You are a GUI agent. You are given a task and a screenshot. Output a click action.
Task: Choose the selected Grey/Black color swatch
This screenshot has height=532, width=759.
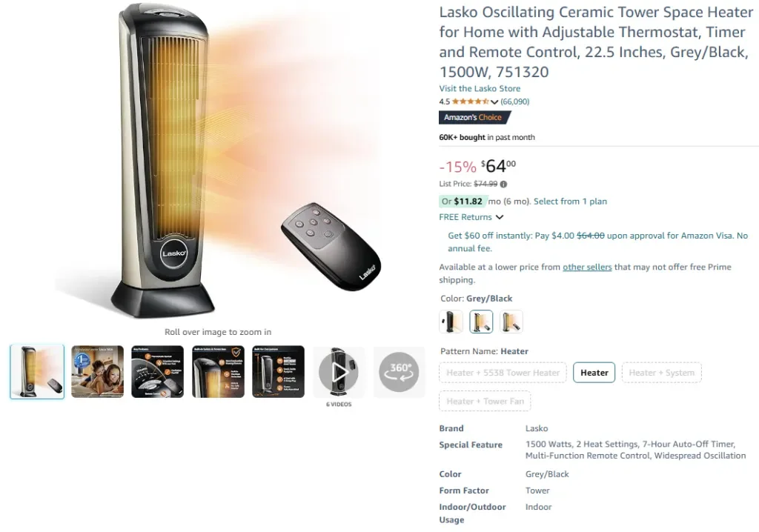[481, 322]
